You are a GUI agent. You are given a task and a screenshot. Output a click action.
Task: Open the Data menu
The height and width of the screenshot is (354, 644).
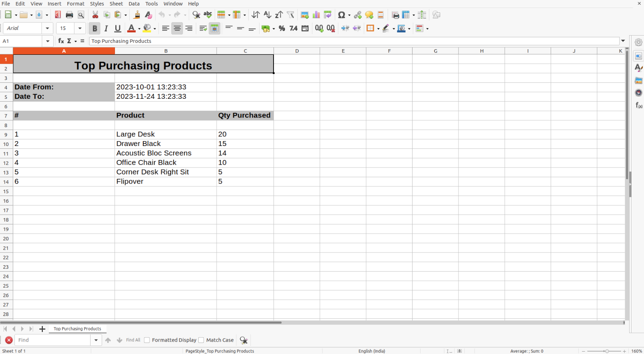pos(134,4)
